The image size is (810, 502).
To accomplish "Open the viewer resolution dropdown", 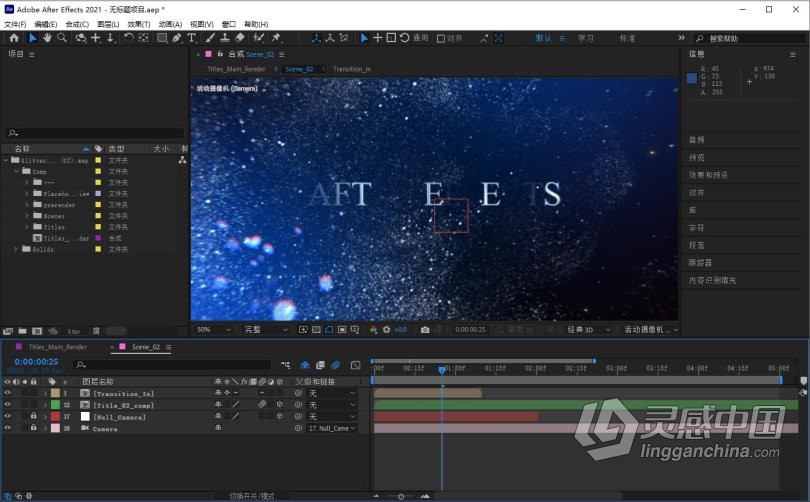I will pyautogui.click(x=265, y=330).
